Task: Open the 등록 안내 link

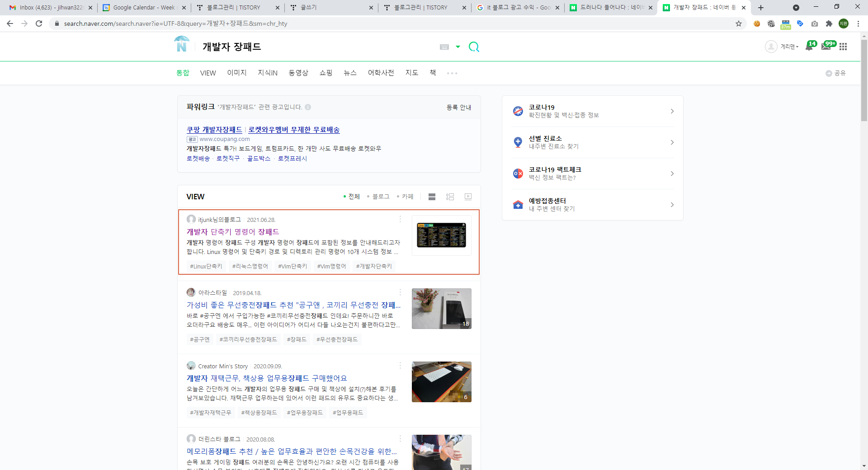Action: click(459, 107)
